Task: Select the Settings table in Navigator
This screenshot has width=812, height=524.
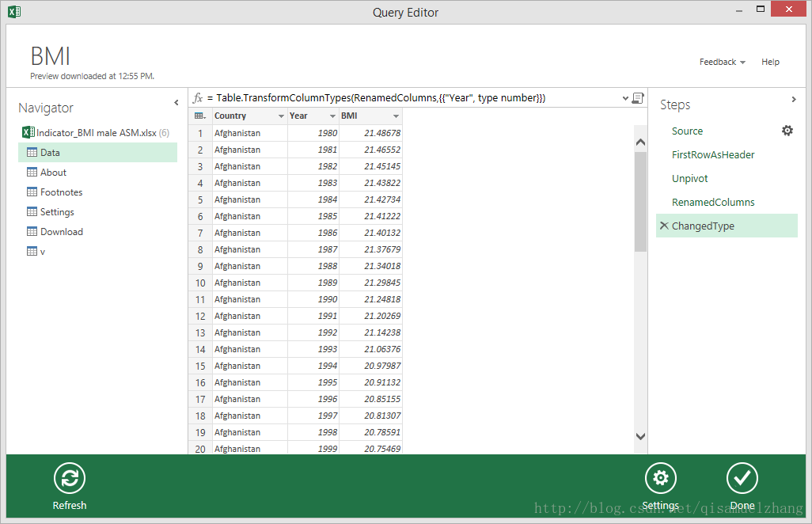Action: [x=97, y=212]
